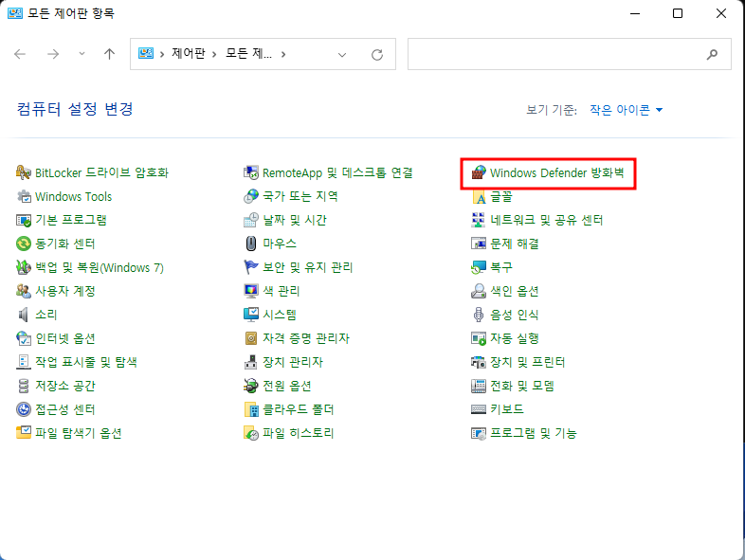Go back with the back arrow

pyautogui.click(x=20, y=54)
